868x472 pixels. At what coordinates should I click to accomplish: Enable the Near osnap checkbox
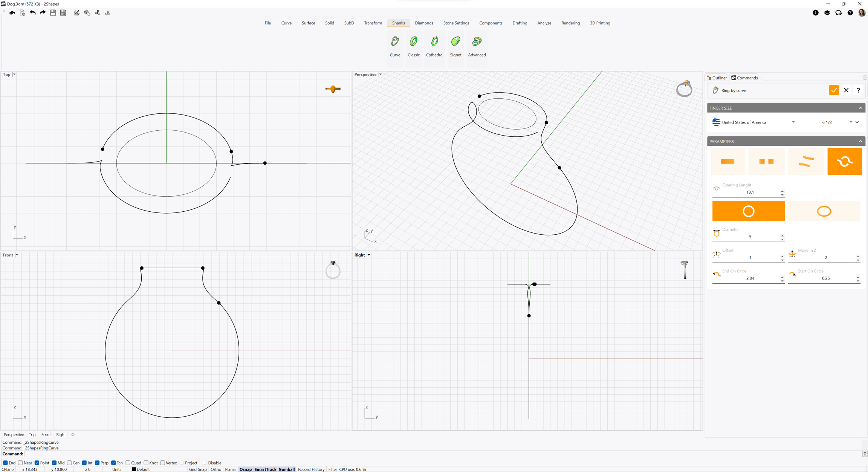coord(21,463)
